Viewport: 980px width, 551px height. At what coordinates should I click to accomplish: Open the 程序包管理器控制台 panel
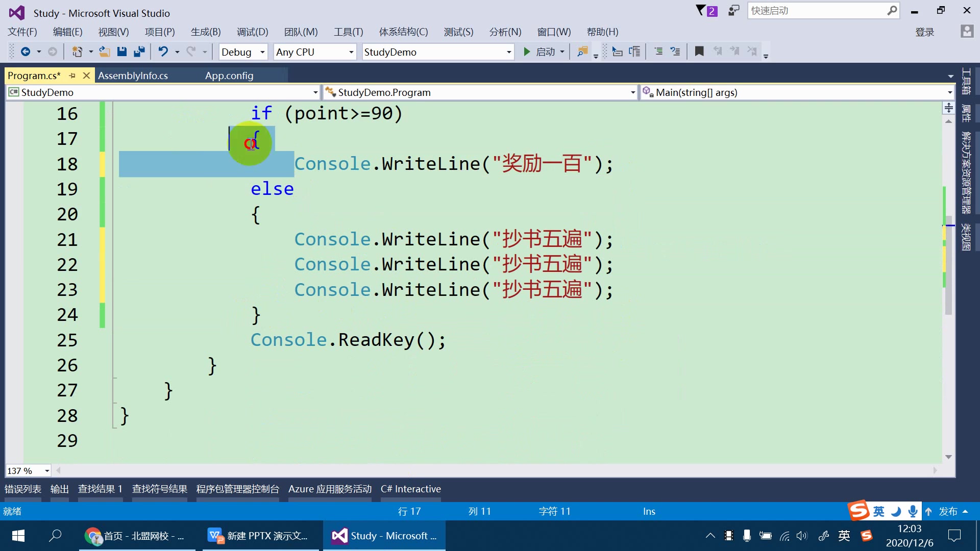(238, 489)
